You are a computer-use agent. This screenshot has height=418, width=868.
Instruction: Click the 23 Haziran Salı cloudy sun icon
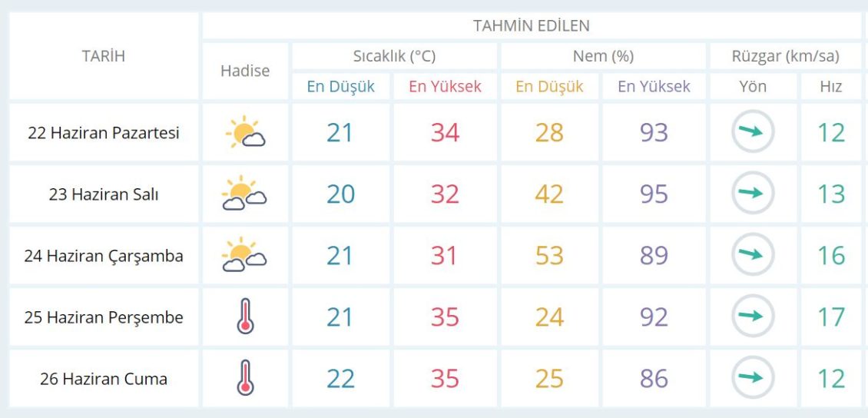click(x=245, y=194)
